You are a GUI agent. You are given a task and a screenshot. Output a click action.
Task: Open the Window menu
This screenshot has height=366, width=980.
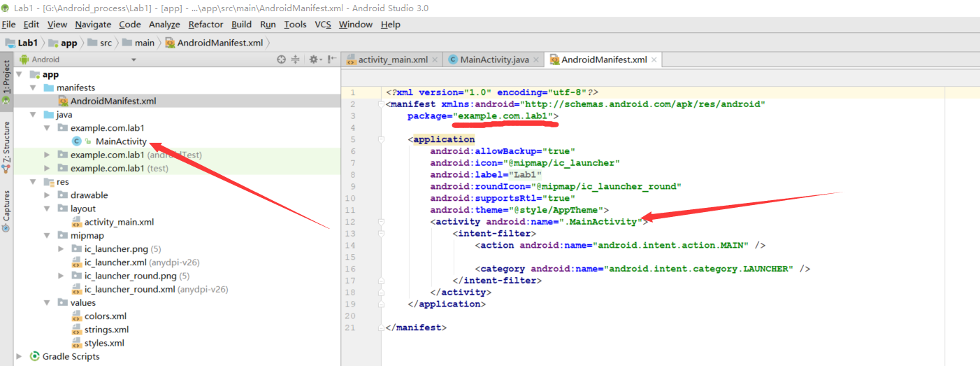[x=356, y=24]
